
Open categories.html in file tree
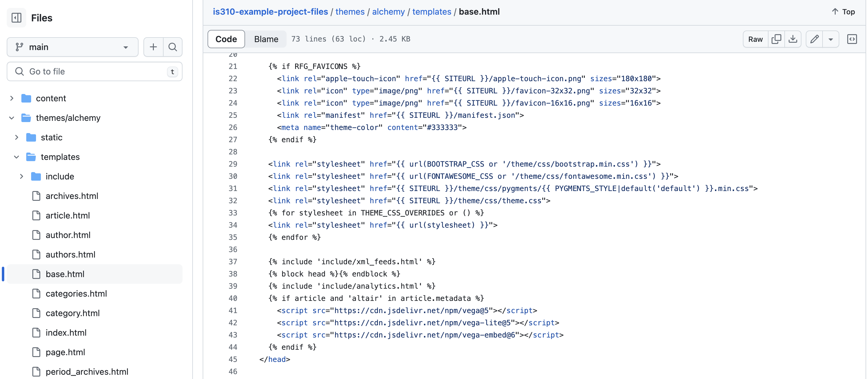tap(76, 294)
